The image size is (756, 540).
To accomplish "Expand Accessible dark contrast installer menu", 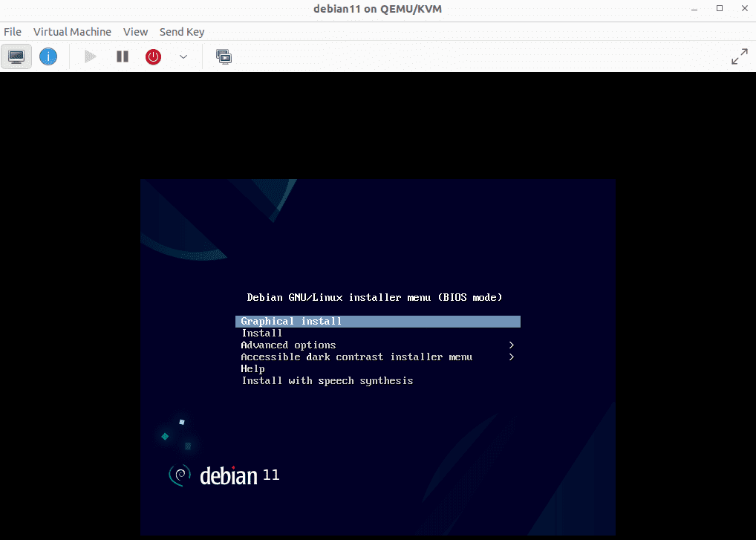I will point(356,357).
